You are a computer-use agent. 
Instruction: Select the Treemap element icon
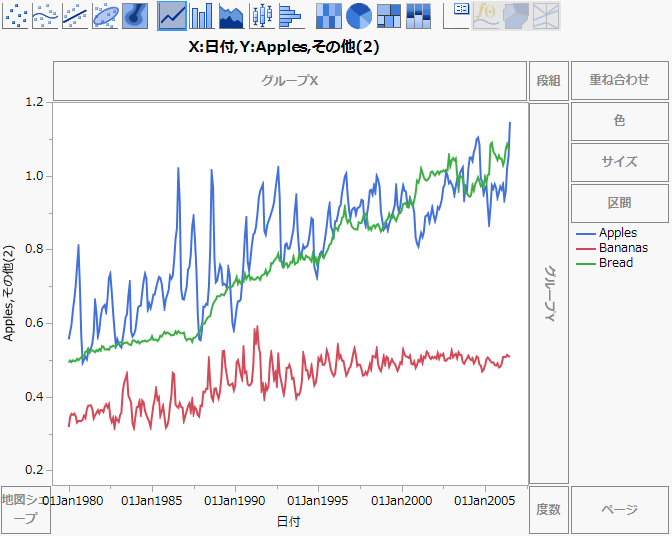coord(388,15)
